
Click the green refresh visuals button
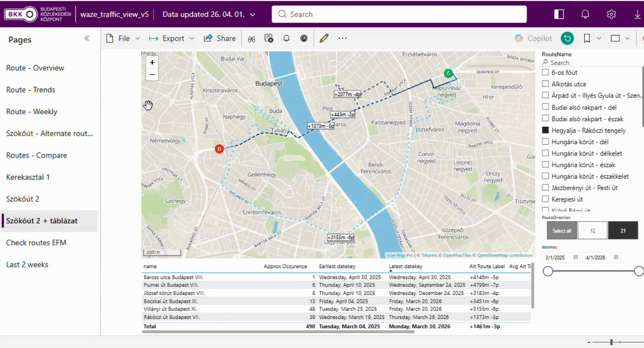[567, 38]
